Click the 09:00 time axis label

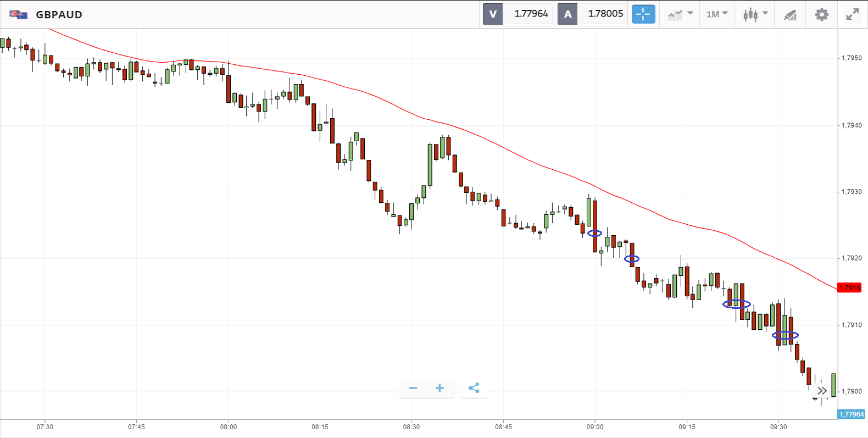pos(595,427)
